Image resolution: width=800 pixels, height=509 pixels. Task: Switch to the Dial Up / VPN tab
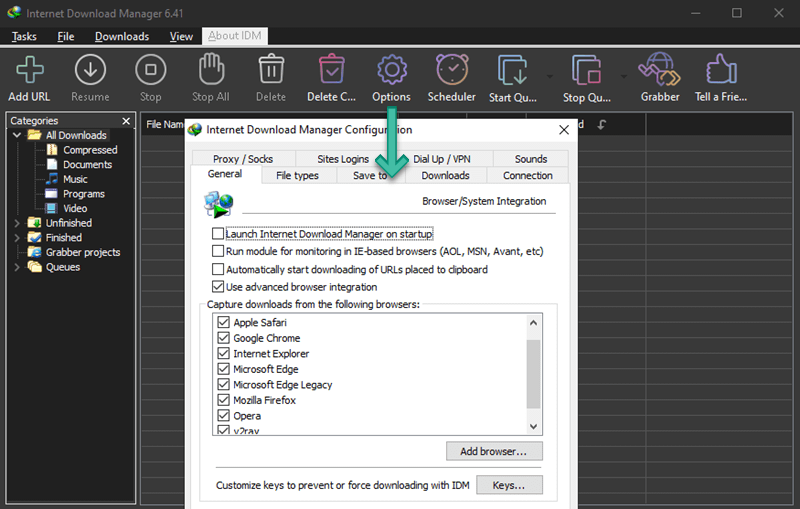point(442,159)
